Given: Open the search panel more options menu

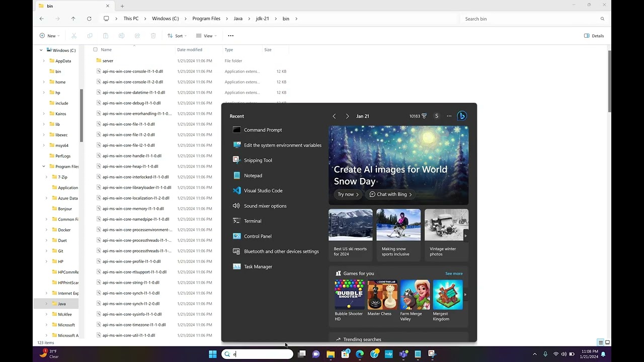Looking at the screenshot, I should tap(449, 116).
